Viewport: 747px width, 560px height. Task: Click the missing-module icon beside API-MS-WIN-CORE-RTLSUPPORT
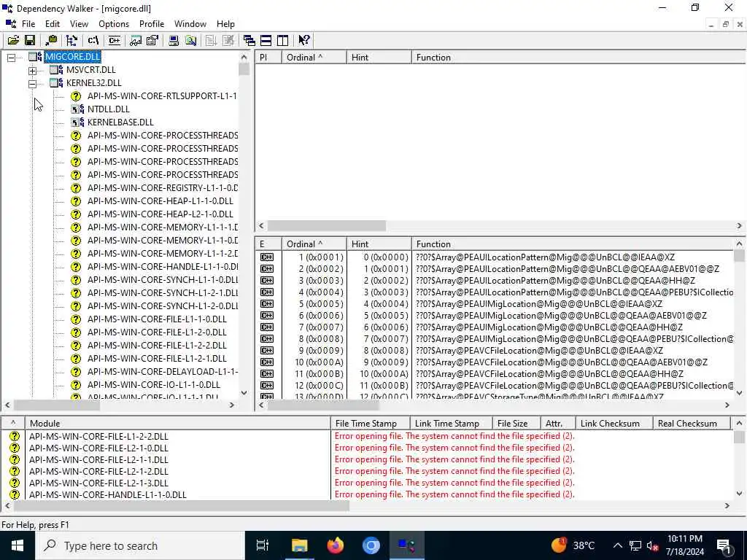[x=76, y=96]
